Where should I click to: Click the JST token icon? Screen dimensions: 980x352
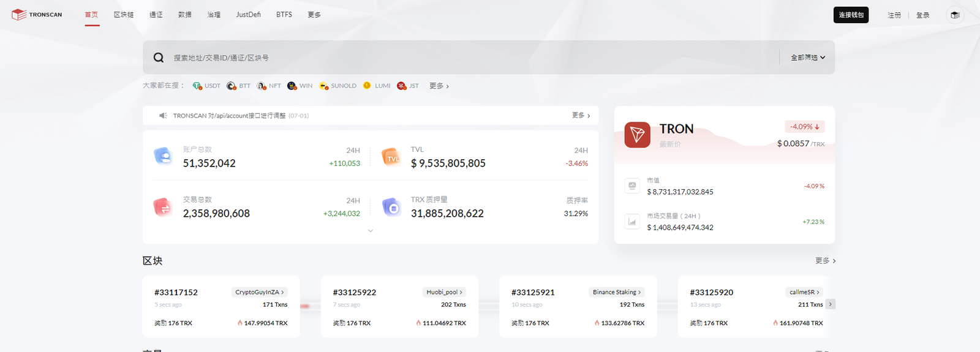coord(401,86)
